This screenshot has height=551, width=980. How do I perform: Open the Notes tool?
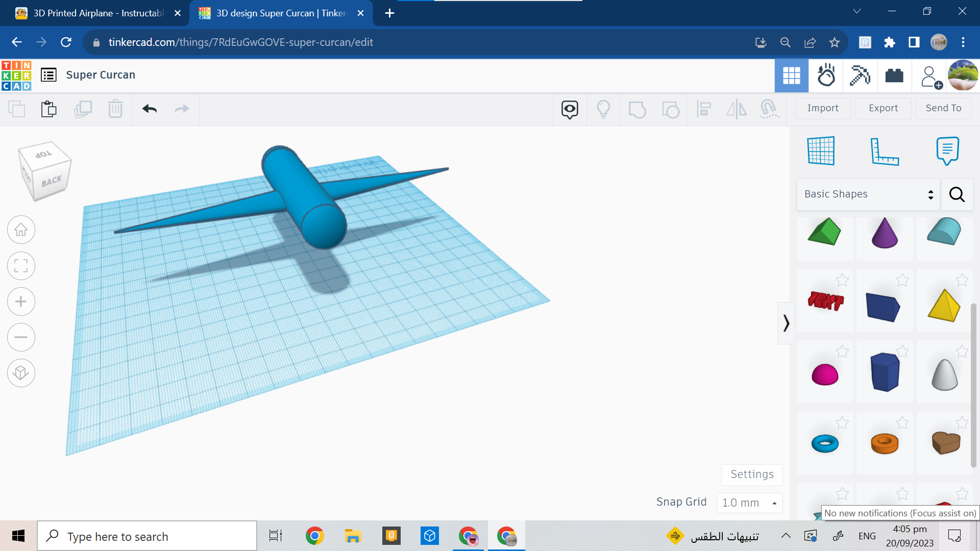947,151
